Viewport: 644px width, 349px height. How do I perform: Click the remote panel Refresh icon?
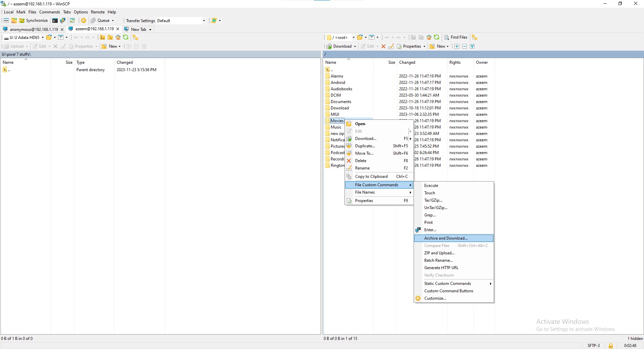click(437, 37)
